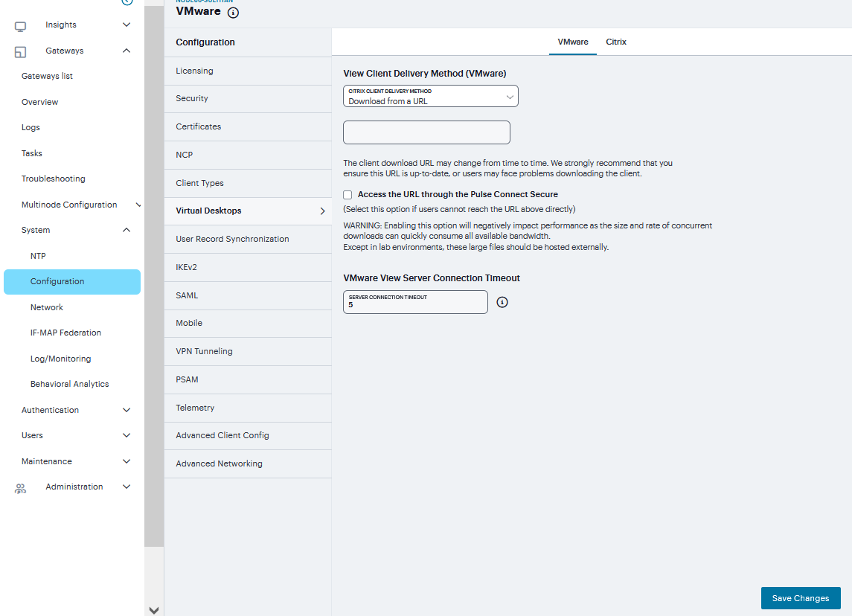852x616 pixels.
Task: Click the circular arrow icon at top left
Action: 126,2
